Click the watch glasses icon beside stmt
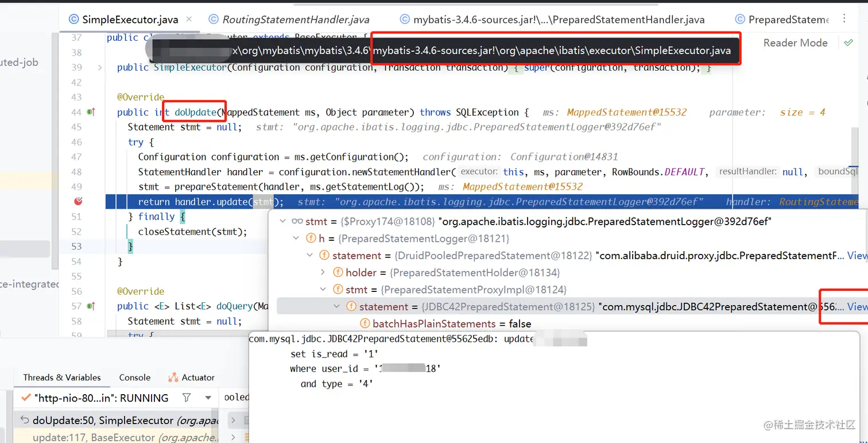The height and width of the screenshot is (443, 868). (x=297, y=221)
